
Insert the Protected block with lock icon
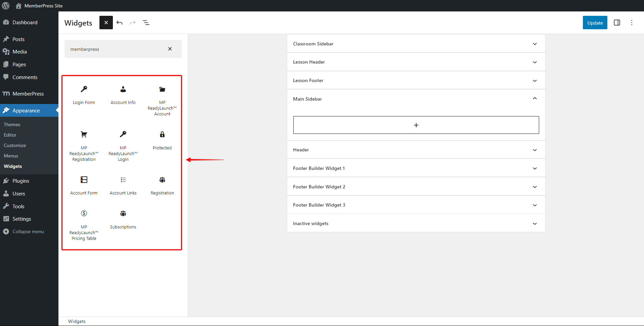point(162,141)
